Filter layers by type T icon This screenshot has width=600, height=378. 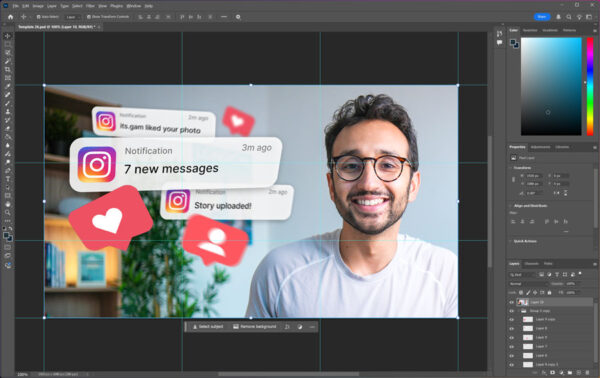click(x=557, y=274)
